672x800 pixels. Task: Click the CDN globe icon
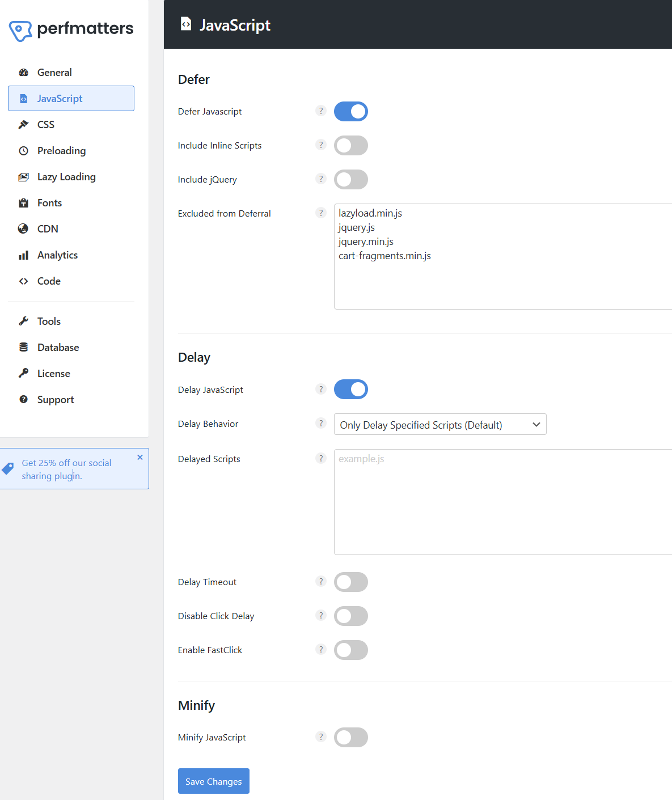point(23,228)
